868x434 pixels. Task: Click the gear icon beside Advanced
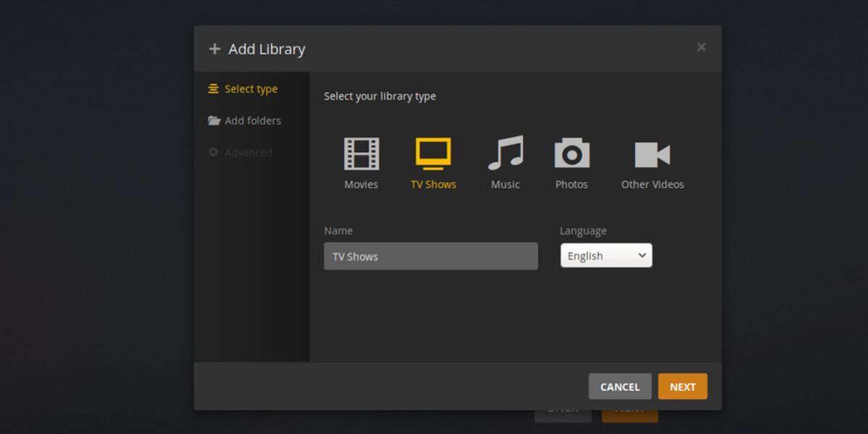pyautogui.click(x=213, y=153)
